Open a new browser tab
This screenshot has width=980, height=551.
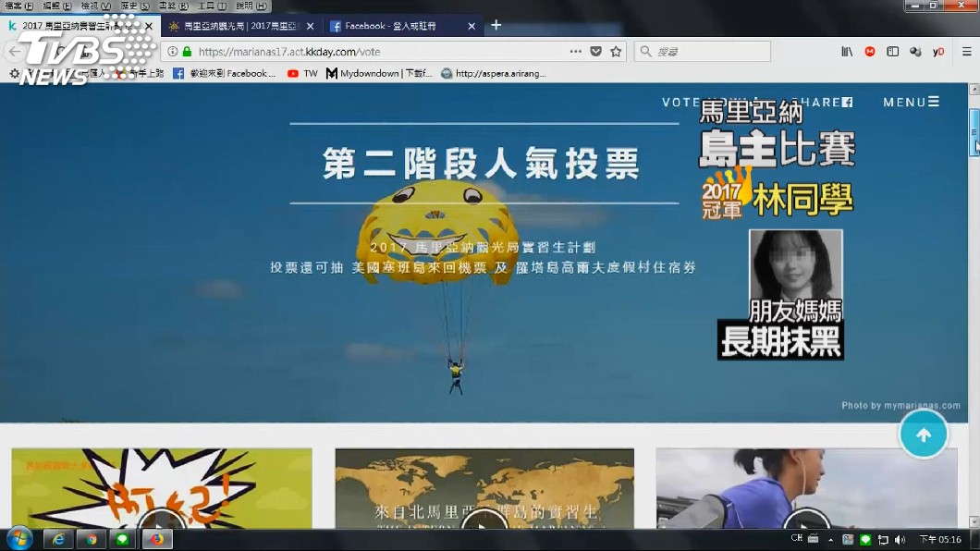point(496,25)
